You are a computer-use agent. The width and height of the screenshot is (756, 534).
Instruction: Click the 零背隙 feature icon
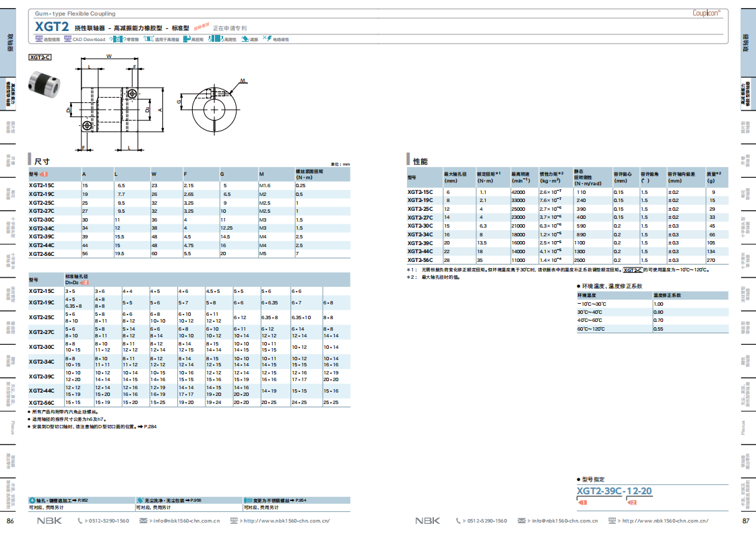pos(117,39)
